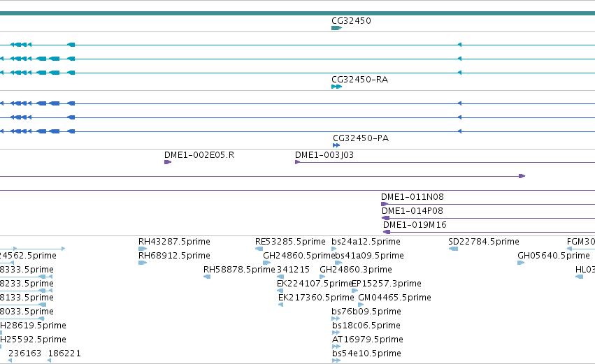Image resolution: width=595 pixels, height=364 pixels.
Task: Click the 341215 feature label
Action: pyautogui.click(x=294, y=270)
